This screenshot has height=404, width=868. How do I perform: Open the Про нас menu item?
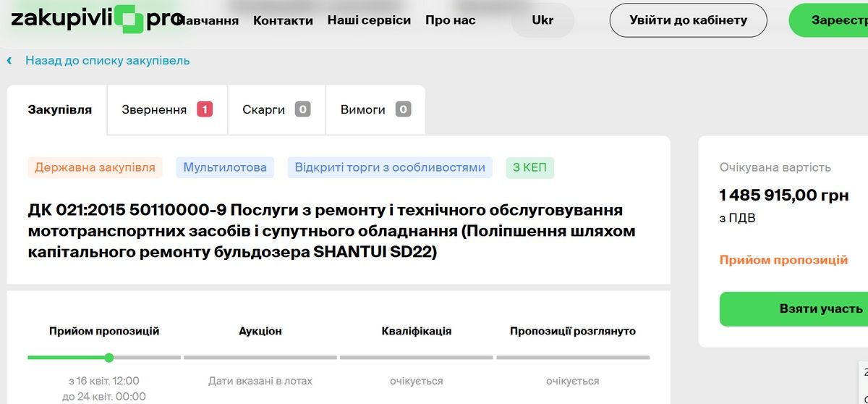451,20
